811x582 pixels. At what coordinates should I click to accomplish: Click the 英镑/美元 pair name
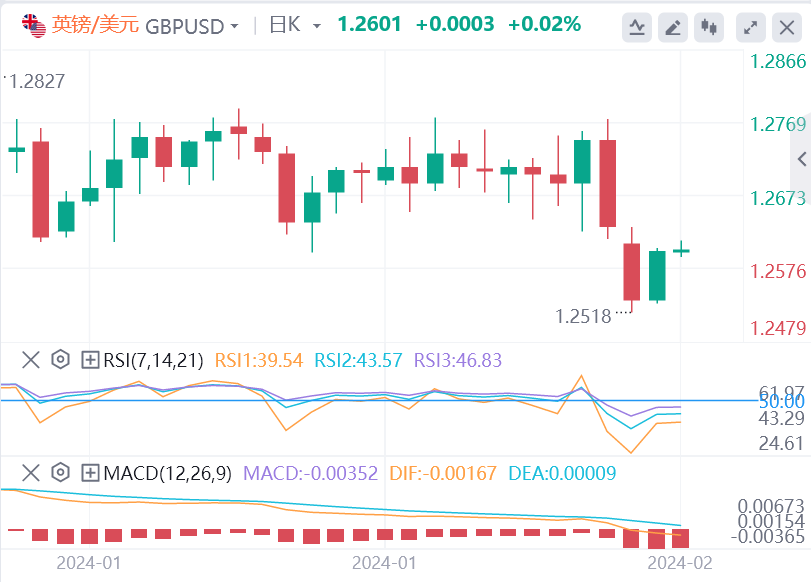[95, 25]
